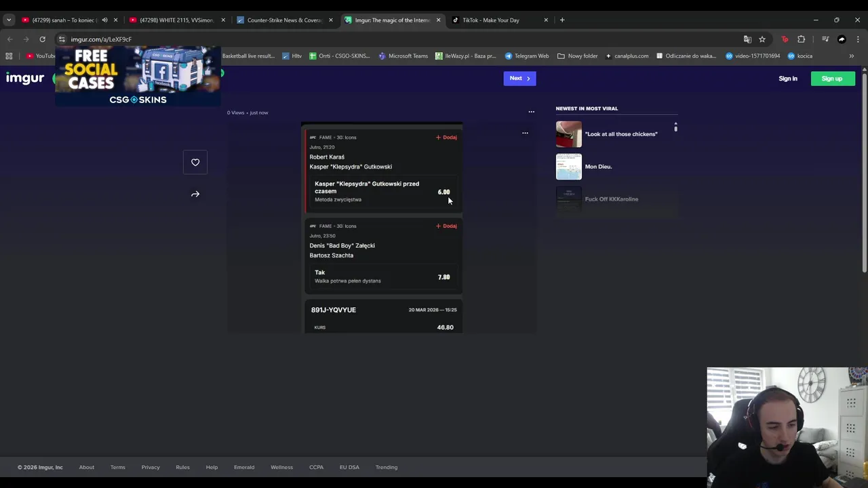Open the translate page icon in address bar
Viewport: 868px width, 488px height.
(747, 39)
